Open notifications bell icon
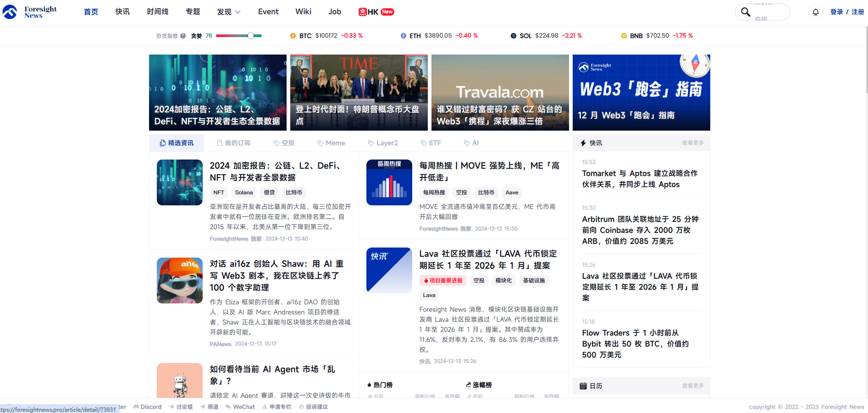This screenshot has width=868, height=413. (x=815, y=12)
